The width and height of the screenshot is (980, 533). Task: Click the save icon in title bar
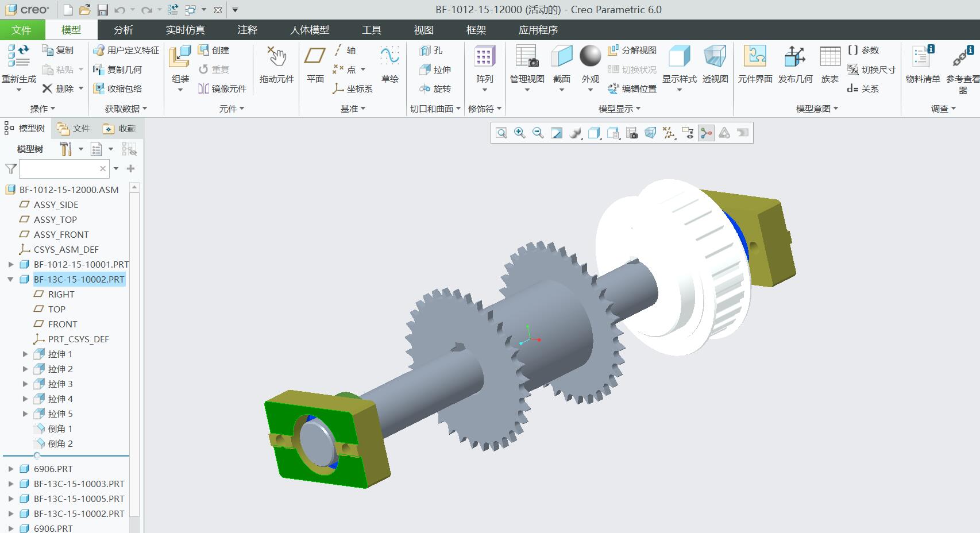point(102,10)
